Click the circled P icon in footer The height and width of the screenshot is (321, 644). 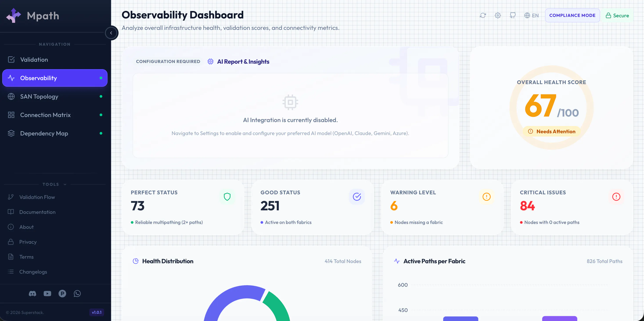63,294
